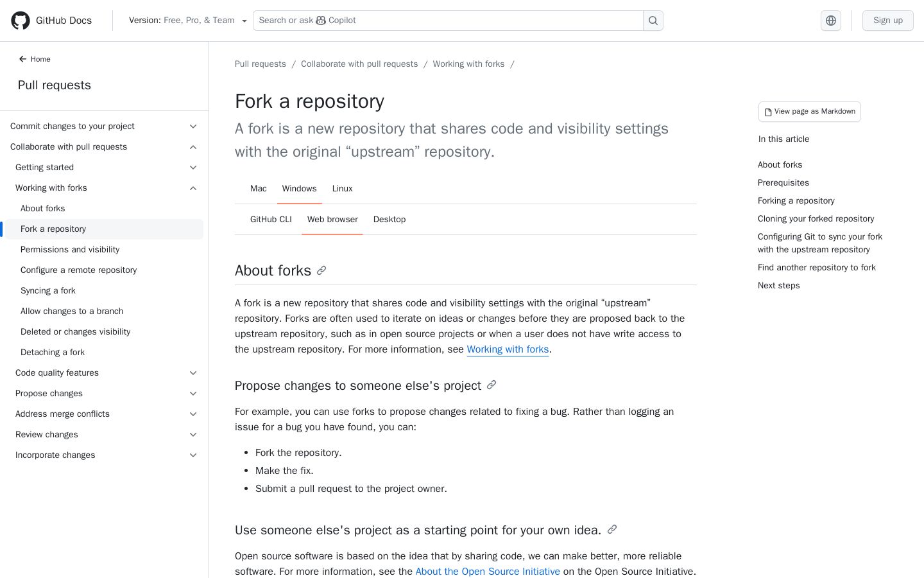Image resolution: width=924 pixels, height=578 pixels.
Task: Copy the About forks heading anchor link icon
Action: click(321, 271)
